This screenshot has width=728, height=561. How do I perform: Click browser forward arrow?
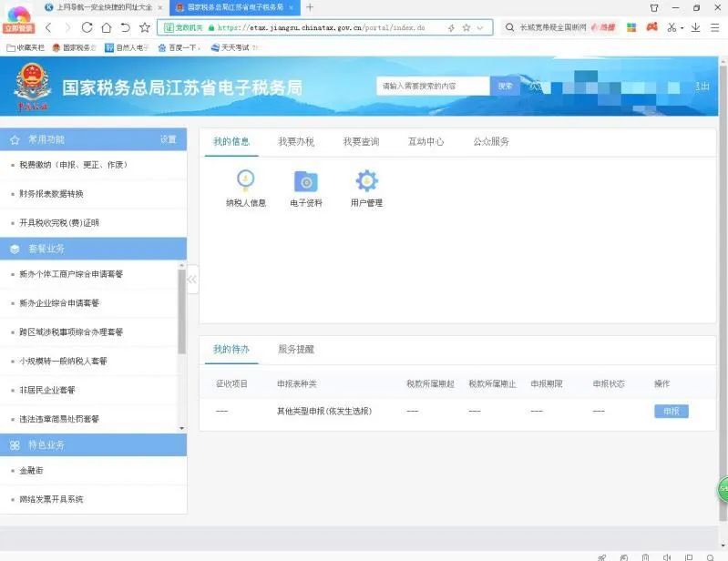tap(67, 27)
